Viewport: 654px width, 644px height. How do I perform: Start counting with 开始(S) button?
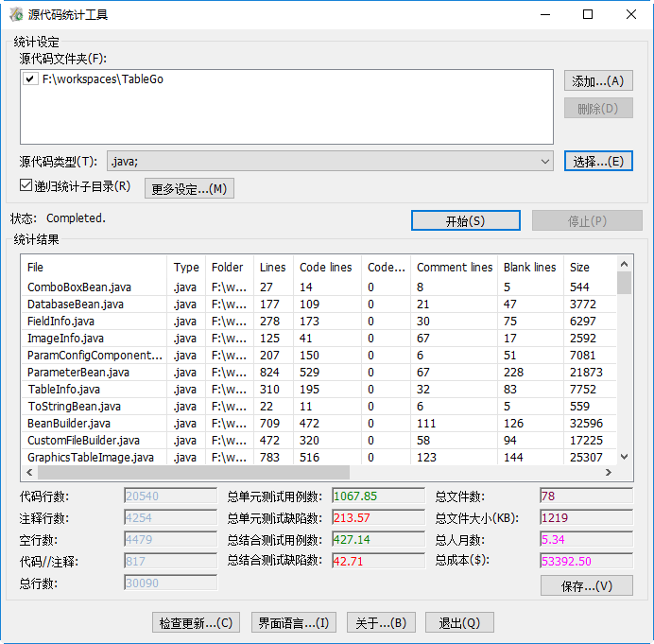466,220
